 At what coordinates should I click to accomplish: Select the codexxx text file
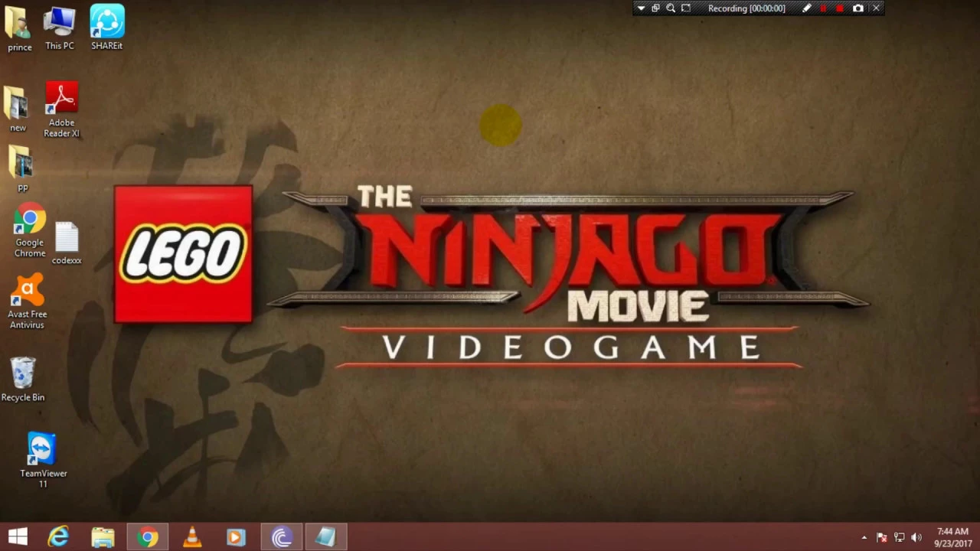tap(67, 243)
